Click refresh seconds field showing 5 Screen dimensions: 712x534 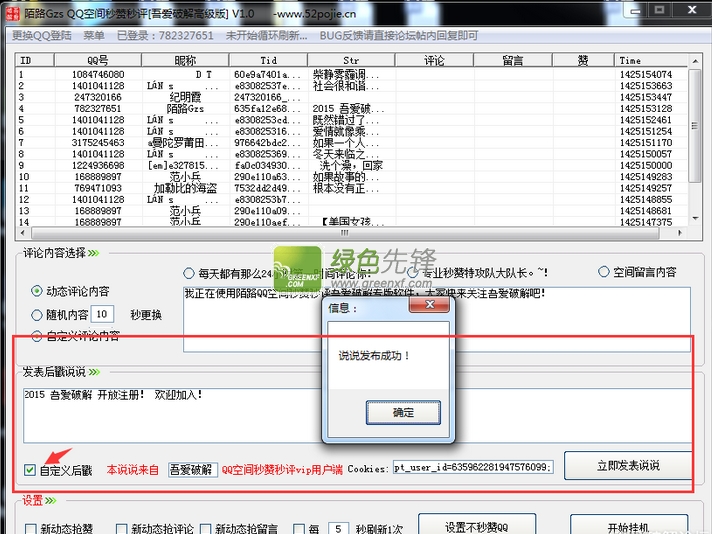(338, 528)
